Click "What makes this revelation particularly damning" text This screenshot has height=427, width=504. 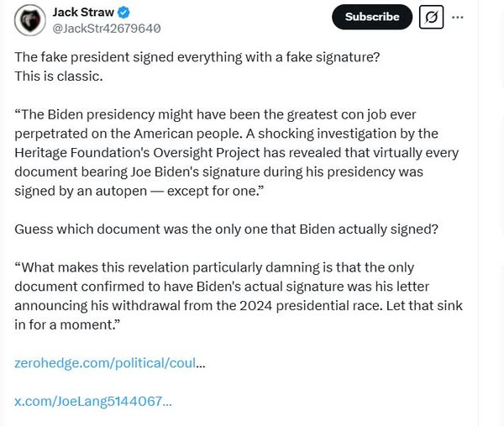168,267
